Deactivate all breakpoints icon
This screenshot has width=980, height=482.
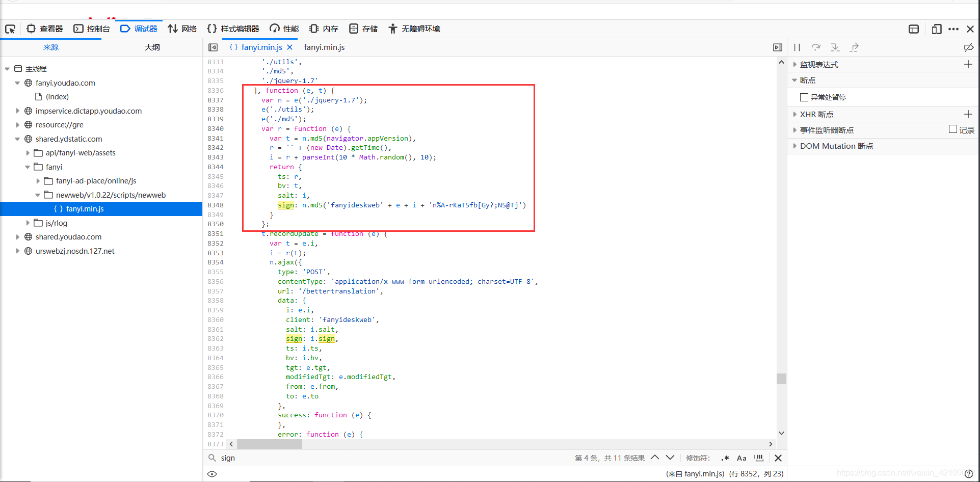[x=969, y=47]
